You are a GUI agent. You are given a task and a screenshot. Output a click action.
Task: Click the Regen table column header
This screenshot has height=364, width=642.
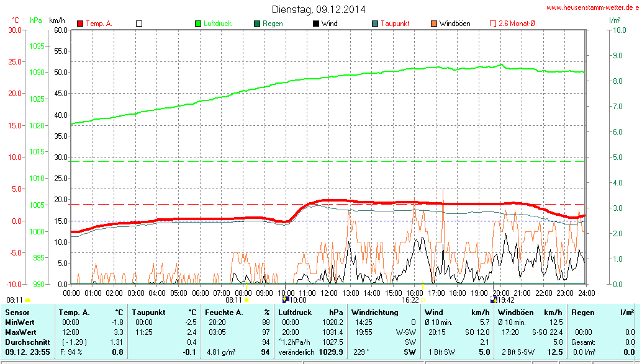(582, 313)
